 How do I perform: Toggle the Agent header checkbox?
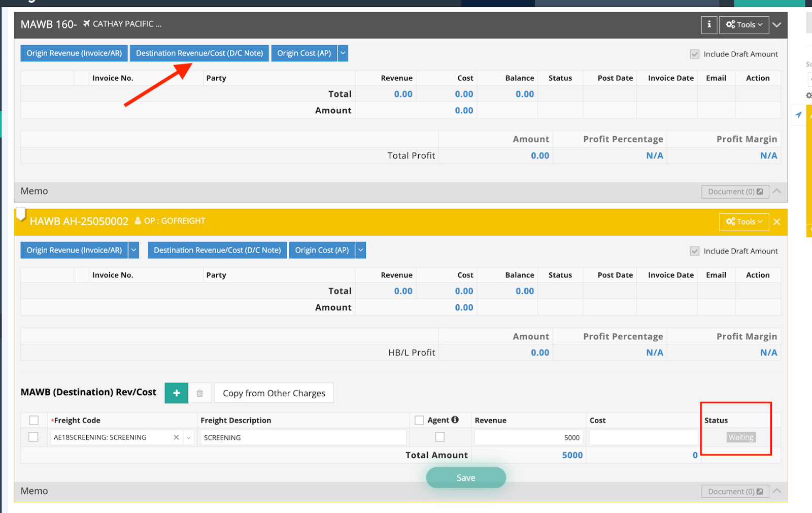419,420
